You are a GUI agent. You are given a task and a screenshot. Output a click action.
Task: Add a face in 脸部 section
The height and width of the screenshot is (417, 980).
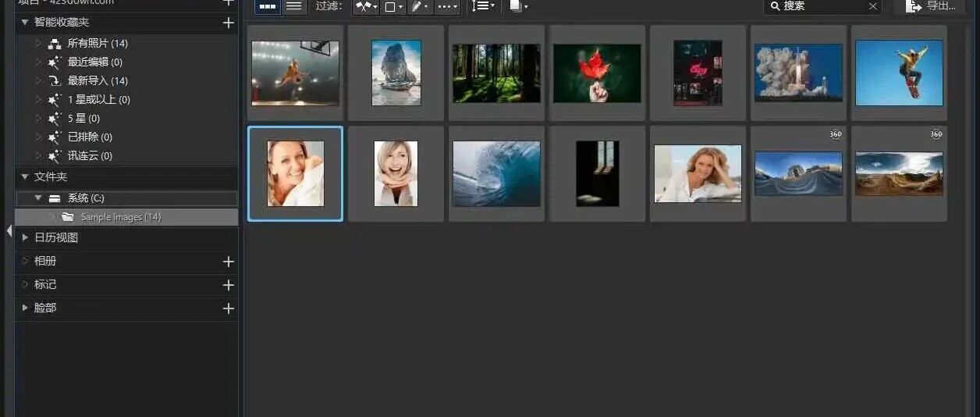pyautogui.click(x=228, y=308)
